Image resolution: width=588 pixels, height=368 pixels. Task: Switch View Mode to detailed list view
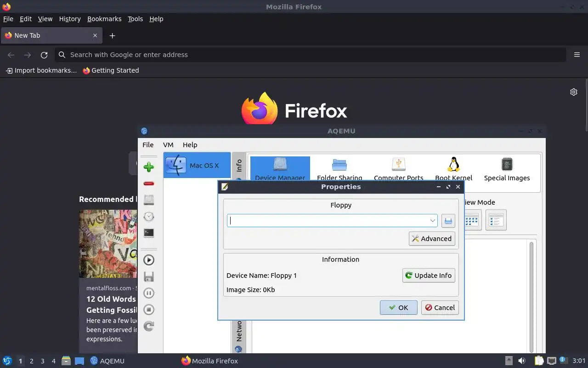(x=496, y=220)
